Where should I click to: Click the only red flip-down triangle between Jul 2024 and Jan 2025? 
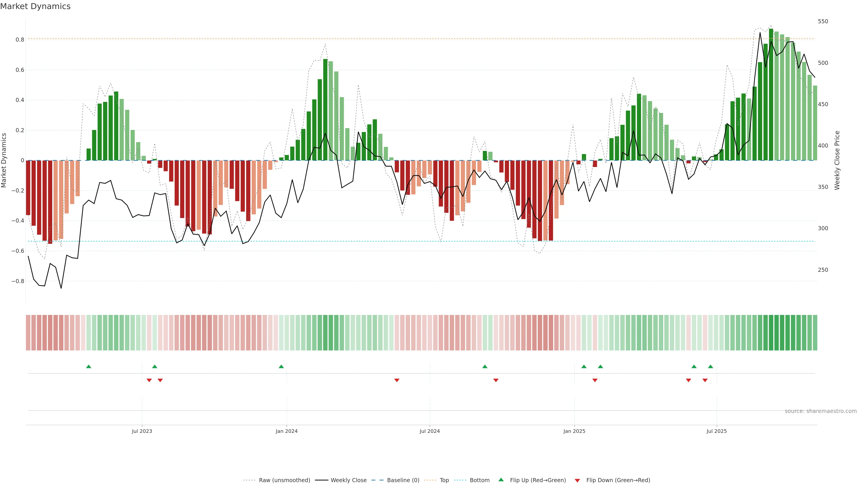[x=496, y=380]
